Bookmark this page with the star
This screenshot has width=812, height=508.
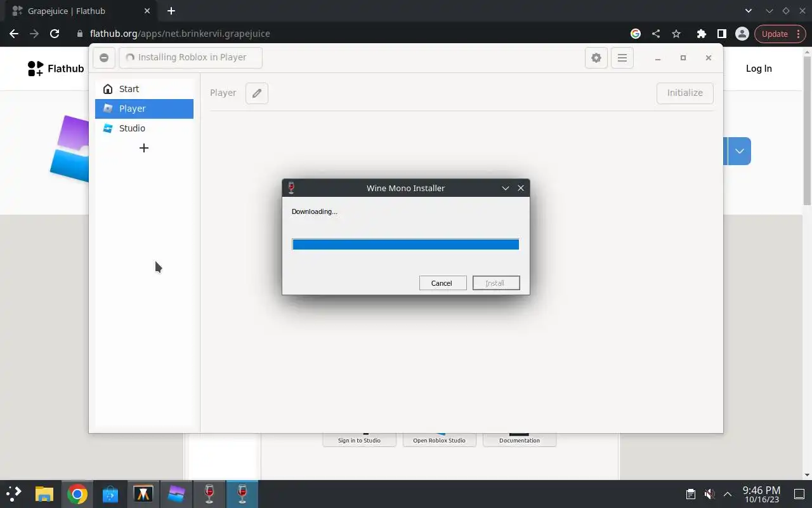676,34
